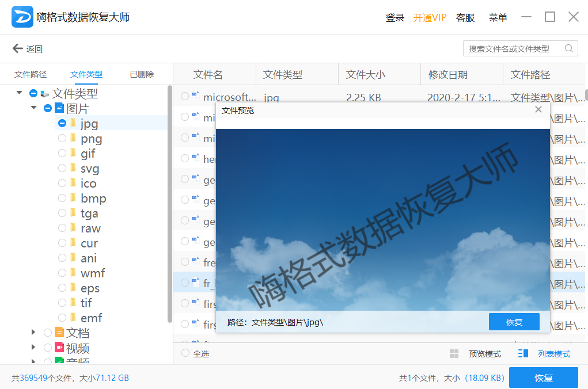This screenshot has height=389, width=588.
Task: Click the 2.25 KB size cell
Action: 363,97
